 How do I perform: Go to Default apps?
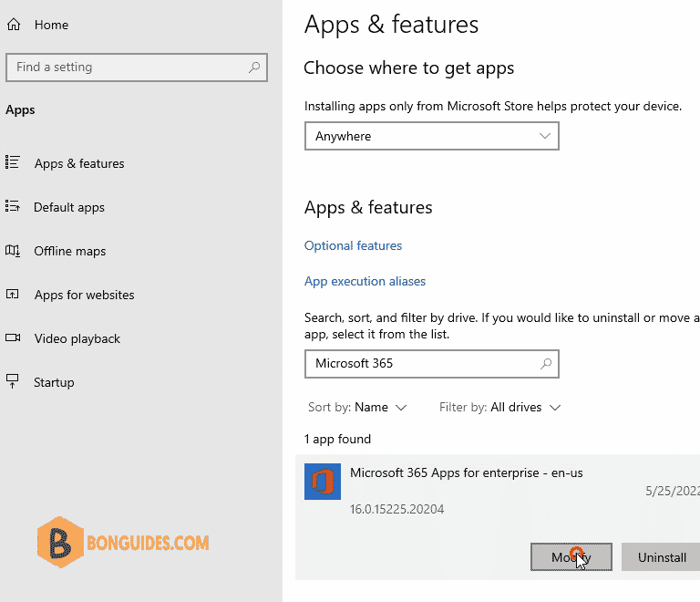click(x=69, y=207)
